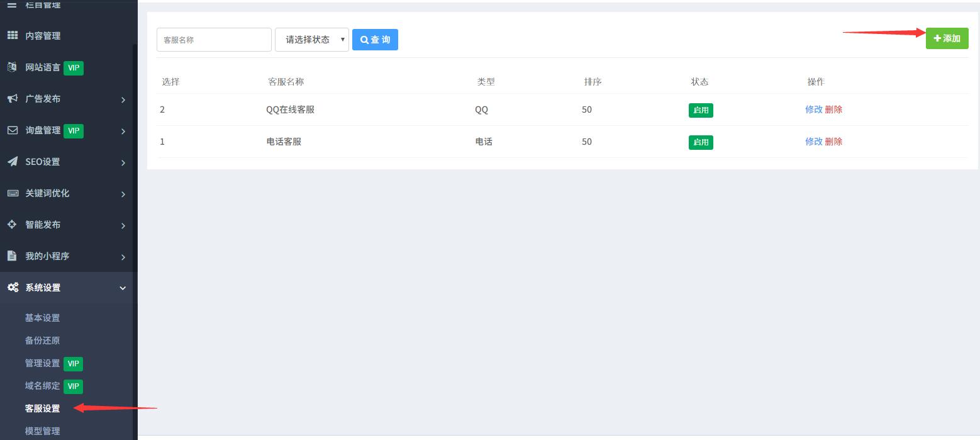Open 基本设置 submenu item
The width and height of the screenshot is (980, 440).
click(x=42, y=318)
